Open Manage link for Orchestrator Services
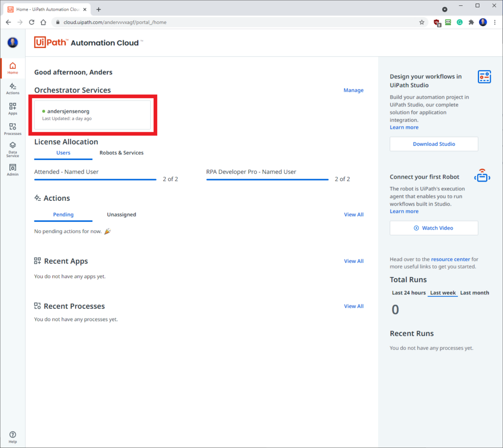503x448 pixels. point(353,90)
